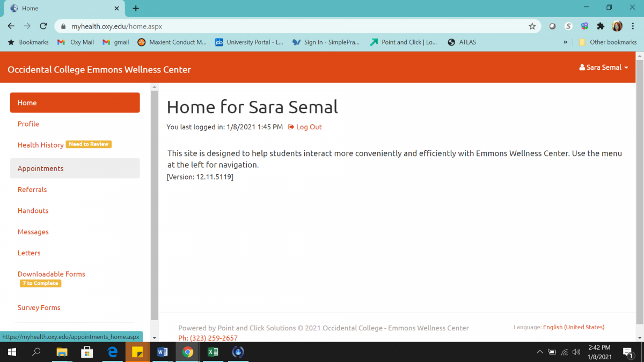Go to Appointments in the sidebar

75,168
